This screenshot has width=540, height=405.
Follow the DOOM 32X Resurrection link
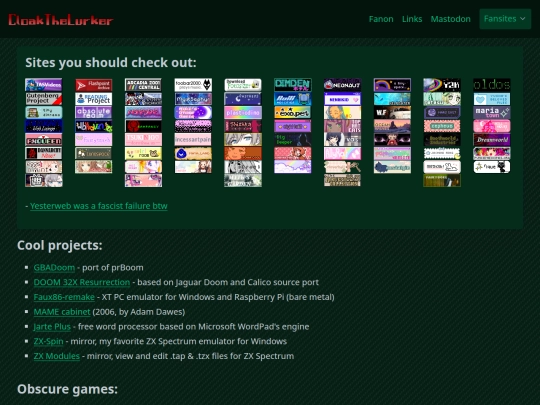coord(82,282)
